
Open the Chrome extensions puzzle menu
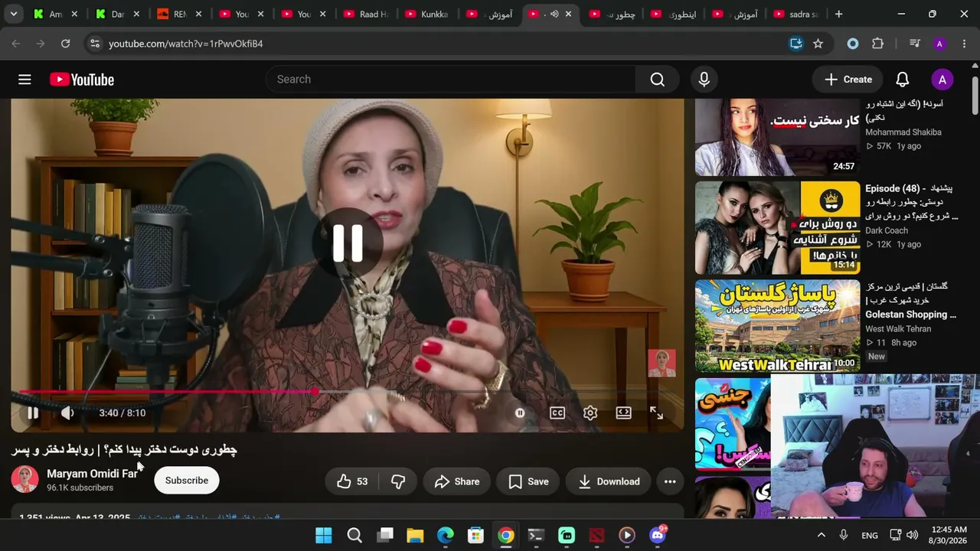point(877,44)
